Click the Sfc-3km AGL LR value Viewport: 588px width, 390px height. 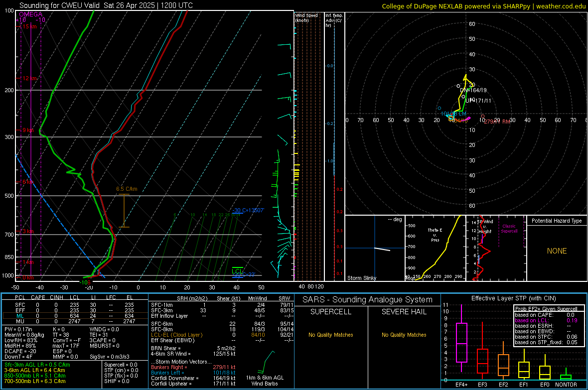click(37, 365)
